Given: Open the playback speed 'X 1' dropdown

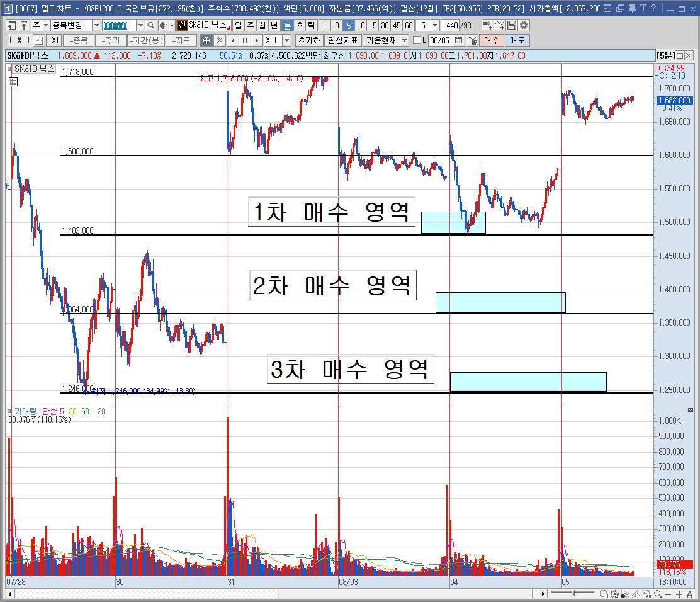Looking at the screenshot, I should (x=286, y=41).
